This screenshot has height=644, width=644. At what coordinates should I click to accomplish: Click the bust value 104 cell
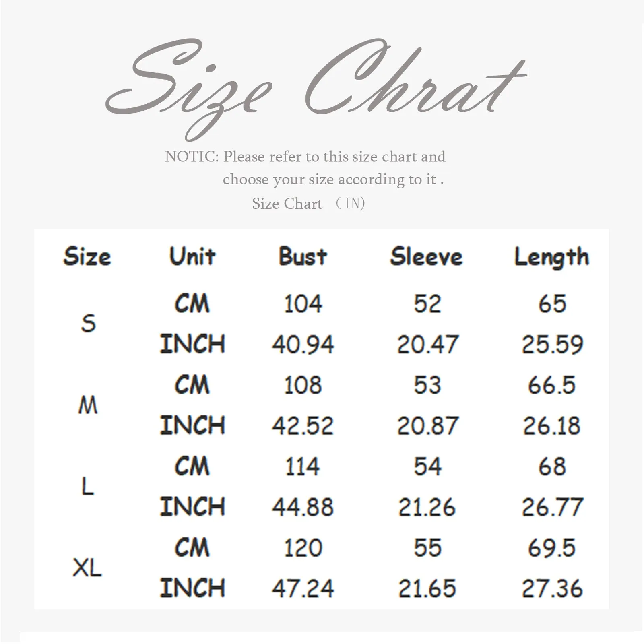click(x=303, y=304)
